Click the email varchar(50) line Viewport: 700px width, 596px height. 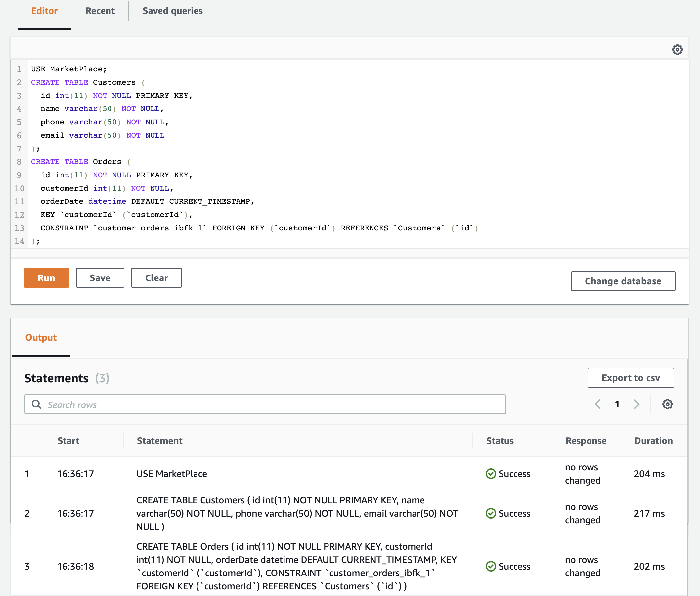click(103, 135)
